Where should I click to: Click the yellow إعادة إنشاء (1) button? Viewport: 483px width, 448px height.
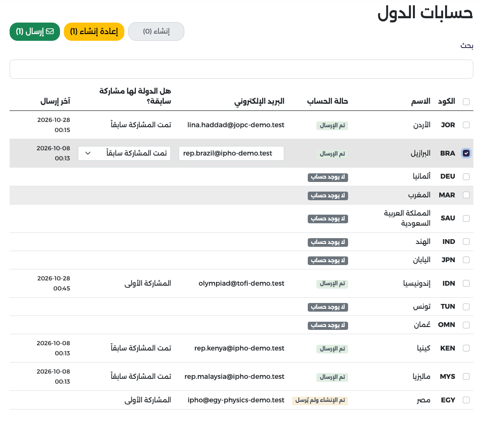coord(94,31)
